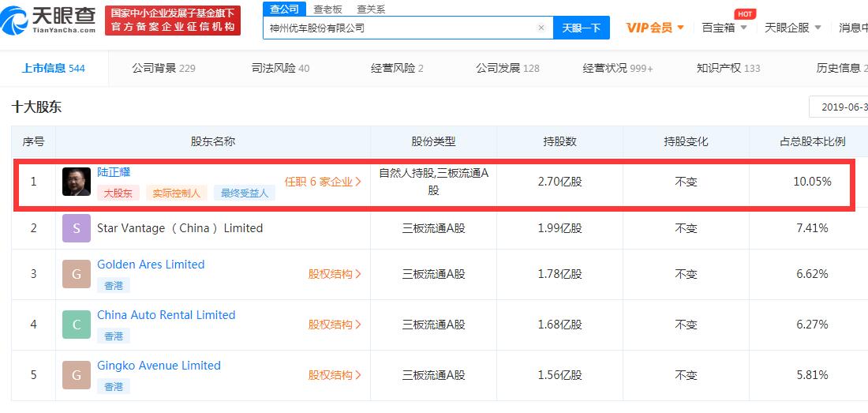Clear the search box with the X icon
This screenshot has height=413, width=868.
pos(541,28)
